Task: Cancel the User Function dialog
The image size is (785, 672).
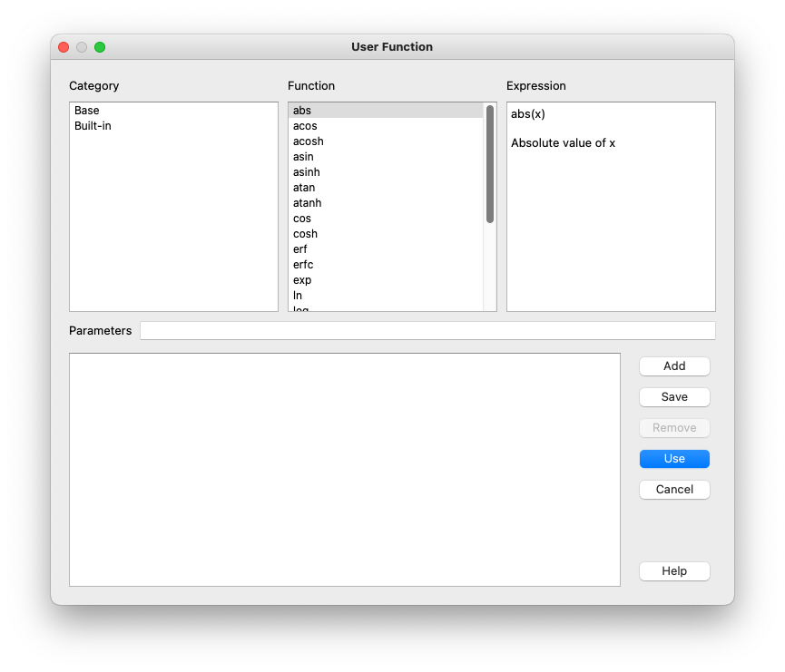Action: [674, 490]
